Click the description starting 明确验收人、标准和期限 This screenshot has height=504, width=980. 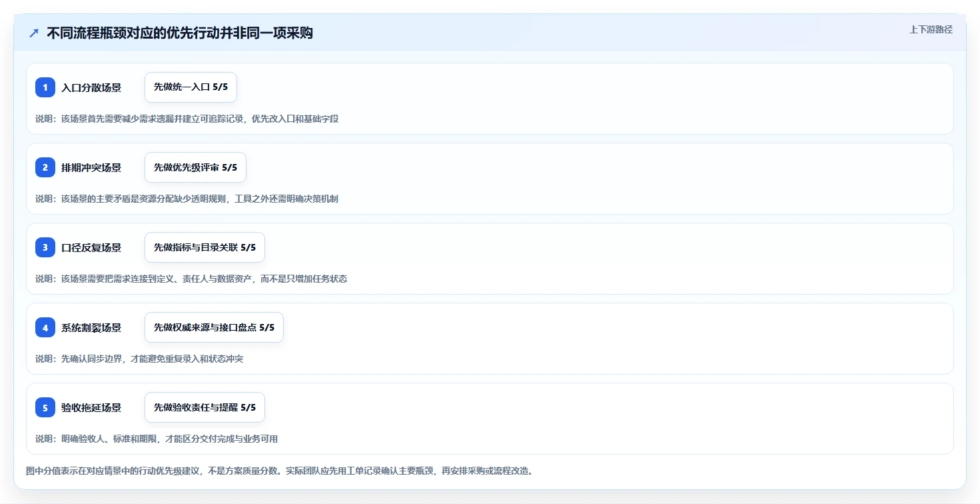(157, 439)
